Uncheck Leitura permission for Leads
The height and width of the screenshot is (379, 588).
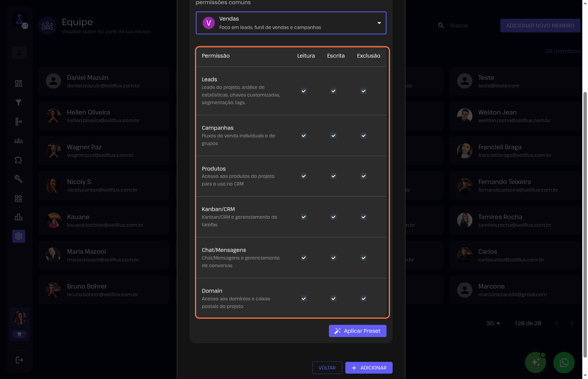click(304, 91)
